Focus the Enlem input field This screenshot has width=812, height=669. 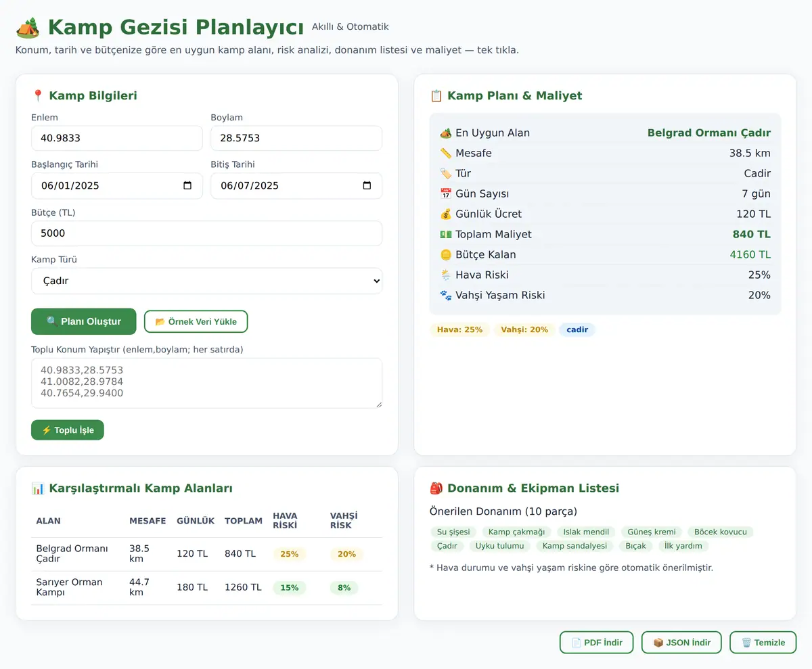(x=117, y=138)
